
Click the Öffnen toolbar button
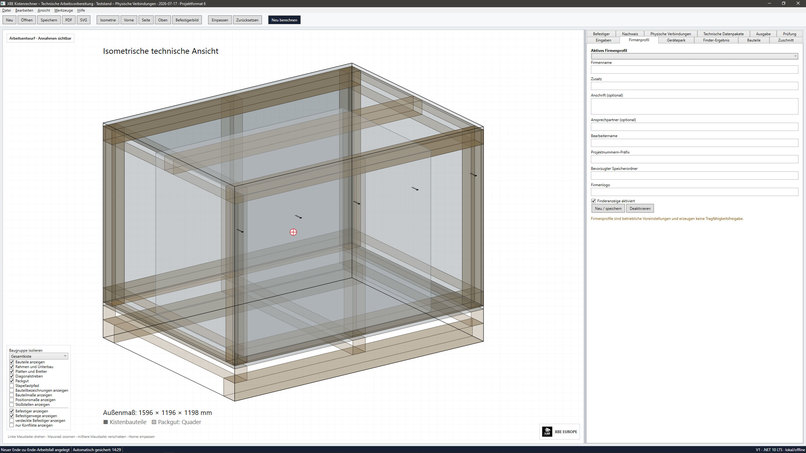pos(27,20)
